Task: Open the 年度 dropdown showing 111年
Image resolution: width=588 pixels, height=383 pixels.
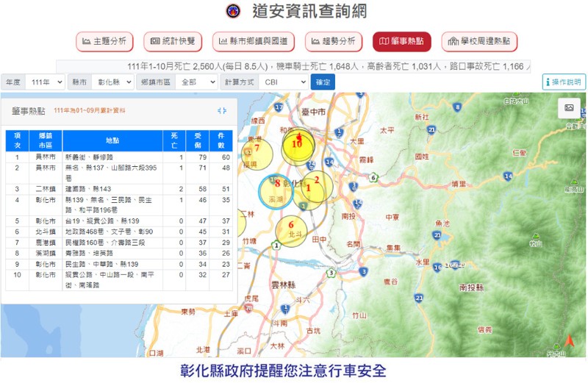Action: 44,82
